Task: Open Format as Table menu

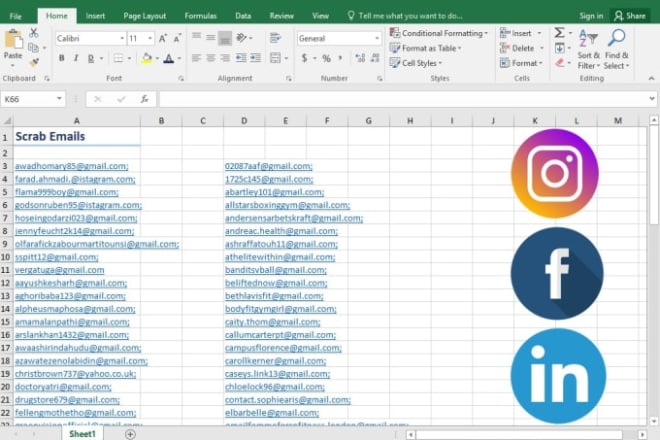Action: pos(425,48)
